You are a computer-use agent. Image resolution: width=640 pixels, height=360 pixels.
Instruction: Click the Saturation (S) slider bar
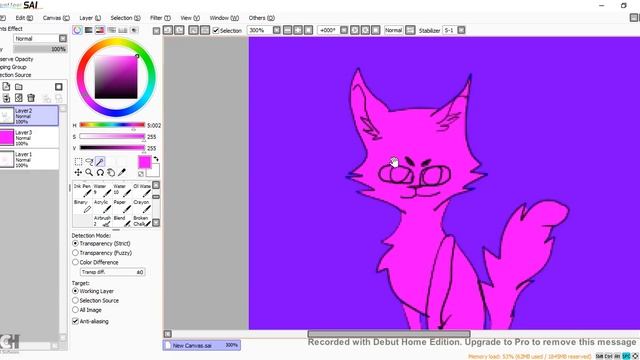pos(112,136)
